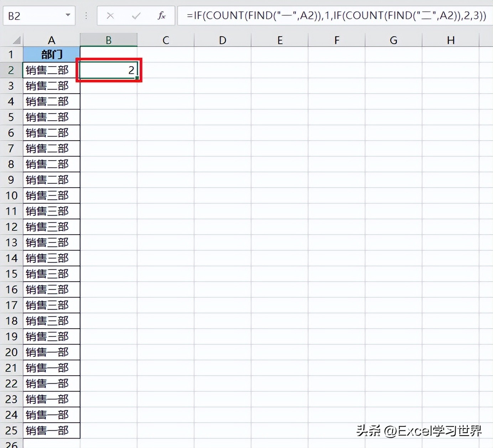Viewport: 493px width, 448px height.
Task: Select cell A21 with 销售一部
Action: pos(52,368)
